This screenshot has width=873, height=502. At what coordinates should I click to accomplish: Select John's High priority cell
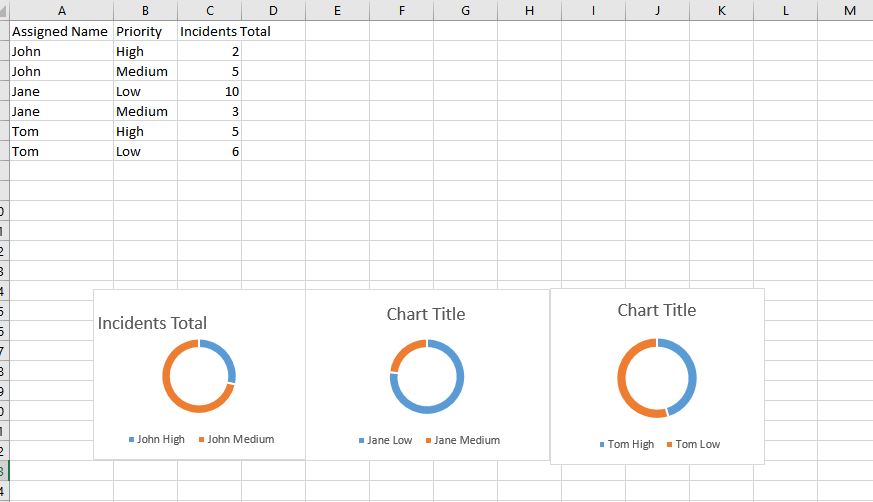(145, 51)
